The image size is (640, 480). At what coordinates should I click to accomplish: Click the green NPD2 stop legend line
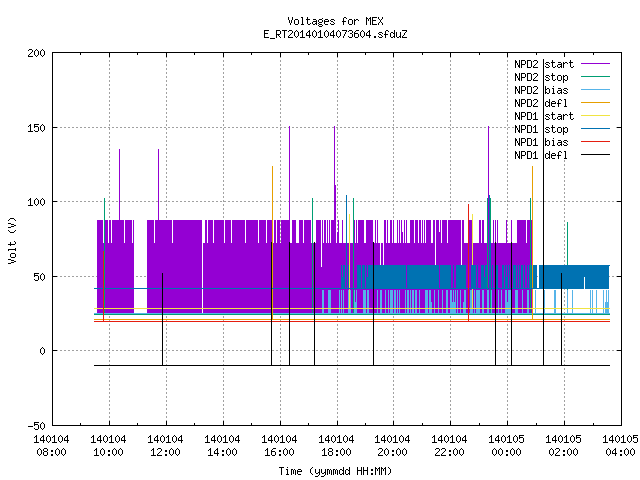click(596, 76)
